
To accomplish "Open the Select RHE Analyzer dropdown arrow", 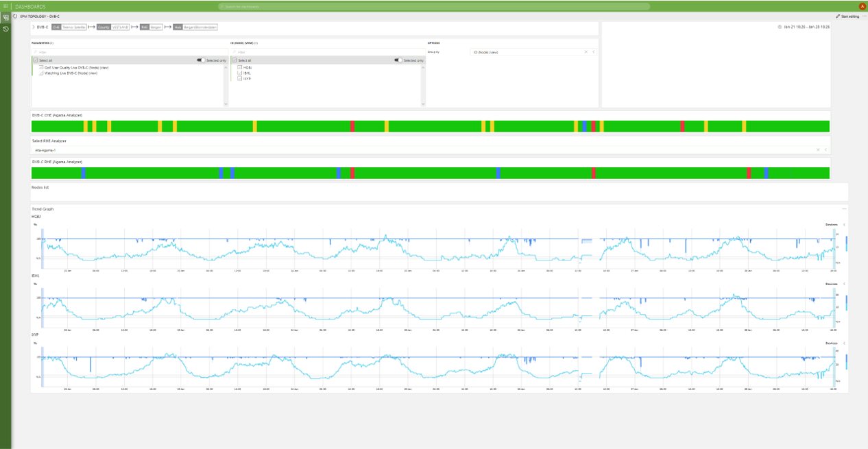I will click(x=825, y=149).
